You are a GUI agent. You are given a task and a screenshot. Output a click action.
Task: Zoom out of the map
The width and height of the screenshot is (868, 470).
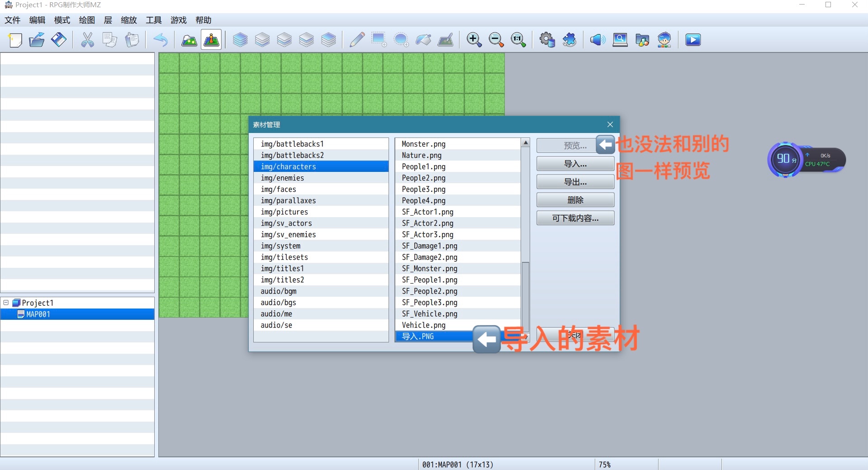[496, 40]
